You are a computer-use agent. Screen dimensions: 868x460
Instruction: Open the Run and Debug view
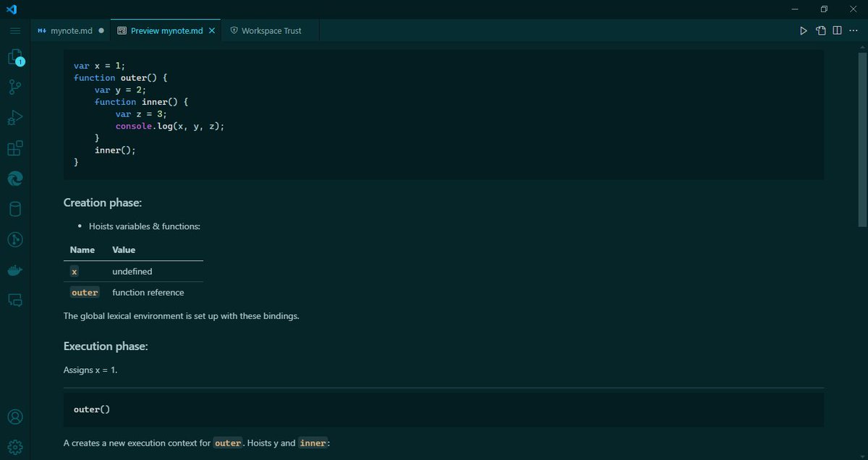[x=14, y=118]
